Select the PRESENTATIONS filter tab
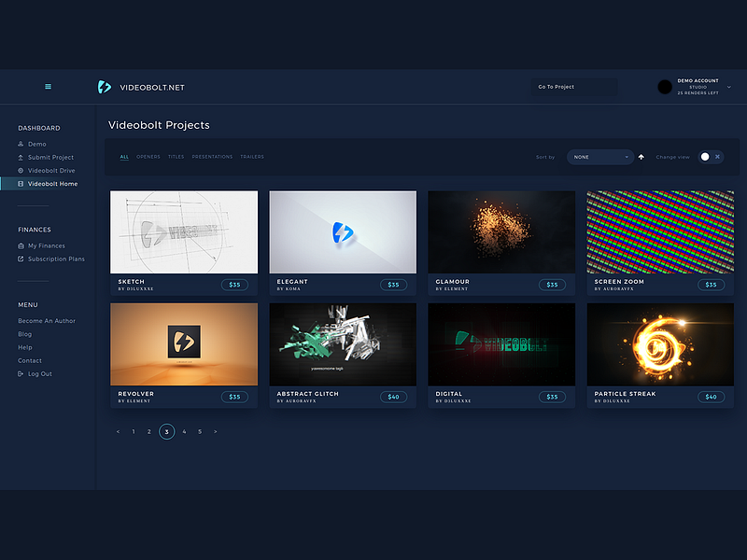The image size is (747, 560). point(212,157)
